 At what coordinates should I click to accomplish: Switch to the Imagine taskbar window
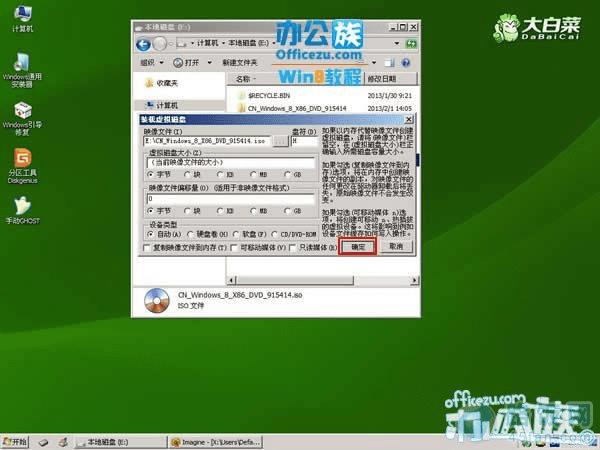click(x=216, y=442)
